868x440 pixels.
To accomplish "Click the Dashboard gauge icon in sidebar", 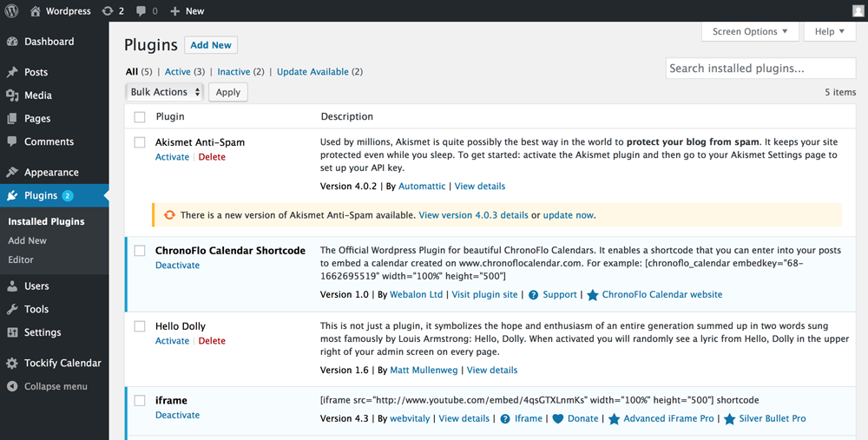I will pyautogui.click(x=12, y=42).
